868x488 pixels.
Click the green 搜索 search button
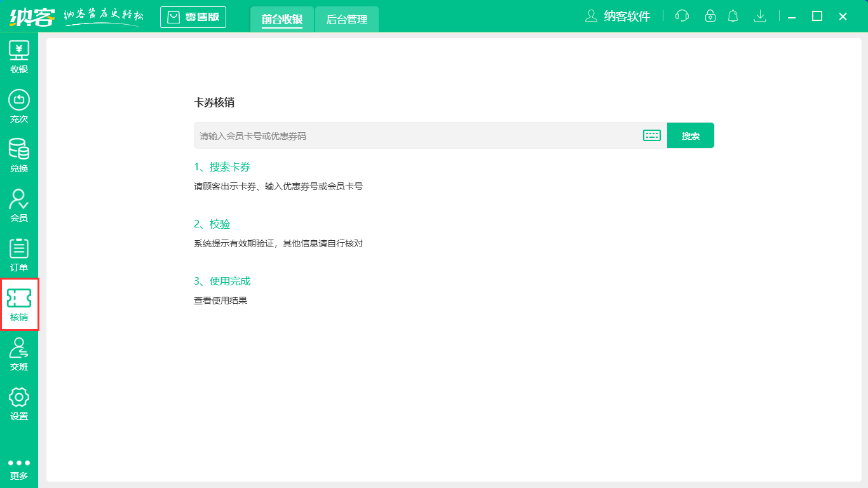[691, 135]
